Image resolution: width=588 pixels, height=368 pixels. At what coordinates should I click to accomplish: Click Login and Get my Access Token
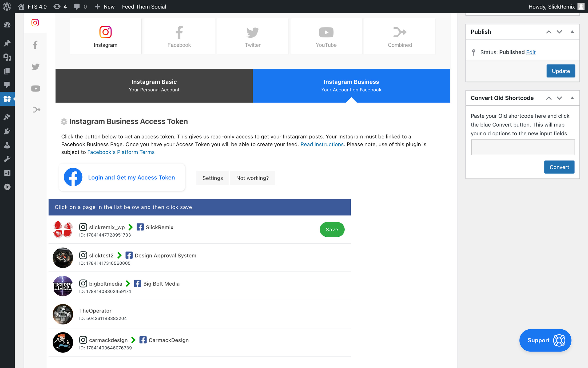click(122, 177)
